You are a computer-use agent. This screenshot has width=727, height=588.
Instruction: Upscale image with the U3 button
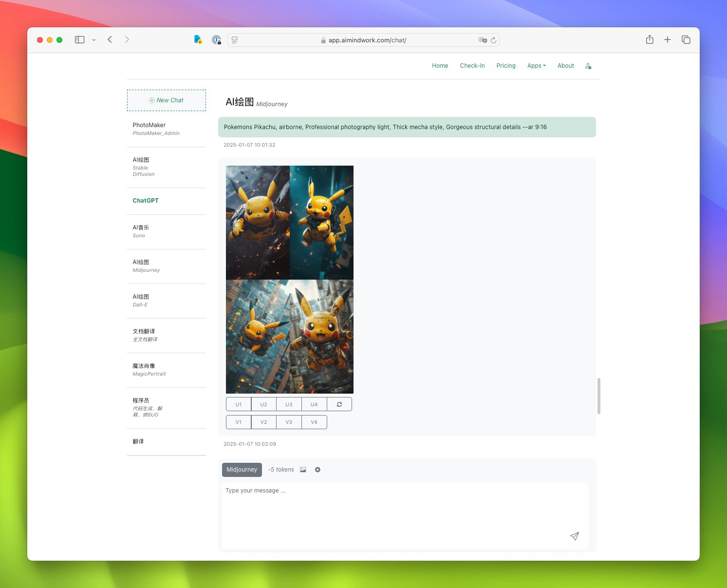(x=289, y=404)
